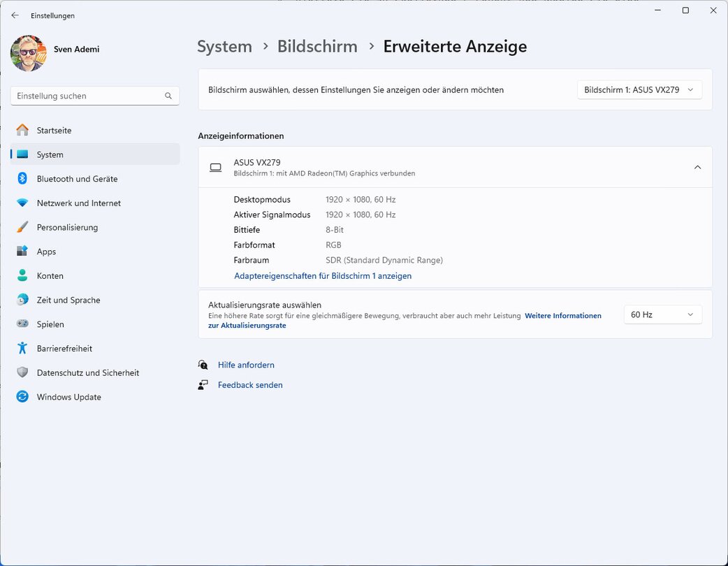Click the Barrierefreiheit accessibility icon
This screenshot has width=728, height=566.
(x=22, y=349)
